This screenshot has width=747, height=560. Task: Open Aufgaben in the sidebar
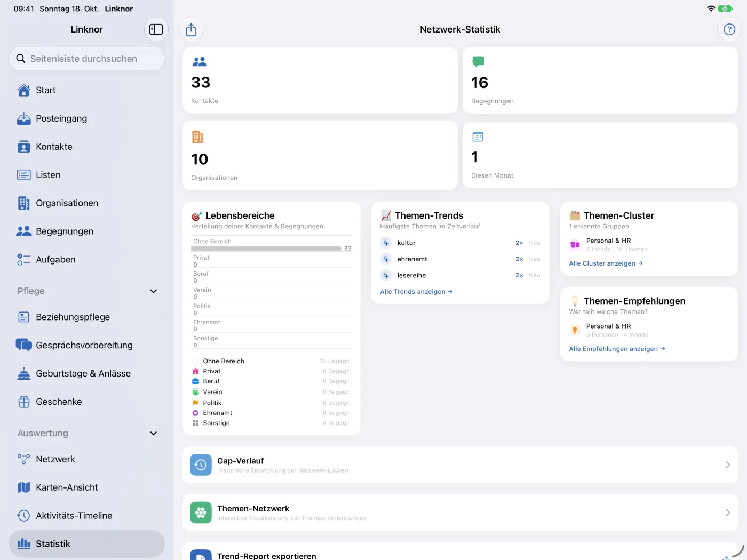[87, 260]
